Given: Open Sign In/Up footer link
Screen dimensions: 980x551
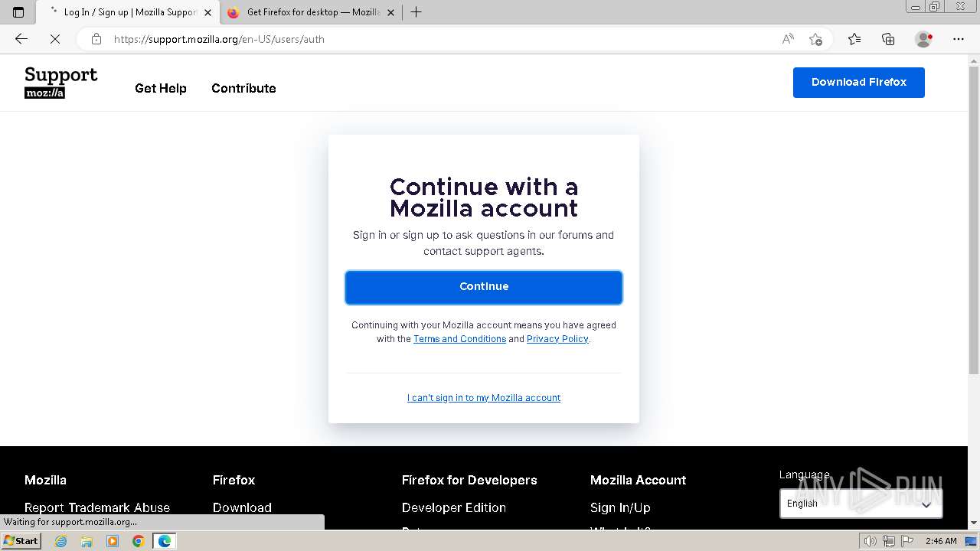Looking at the screenshot, I should (x=620, y=507).
